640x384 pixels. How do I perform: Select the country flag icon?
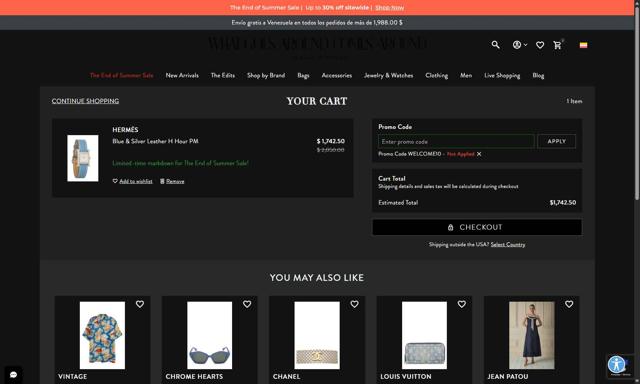[583, 45]
